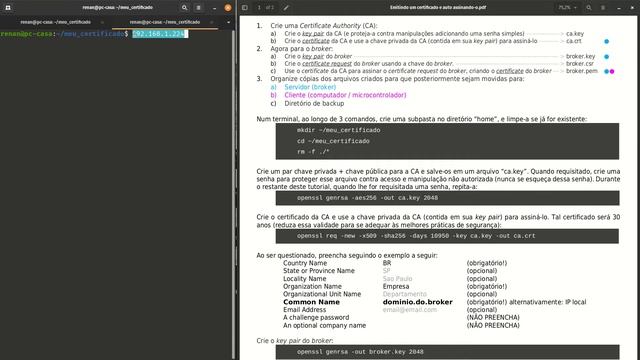Close the PDF viewer window
640x360 pixels.
pyautogui.click(x=632, y=7)
